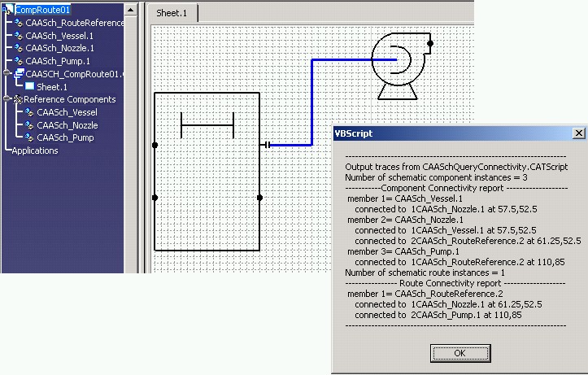This screenshot has width=588, height=375.
Task: Click the nozzle symbol beside the vessel
Action: point(265,145)
